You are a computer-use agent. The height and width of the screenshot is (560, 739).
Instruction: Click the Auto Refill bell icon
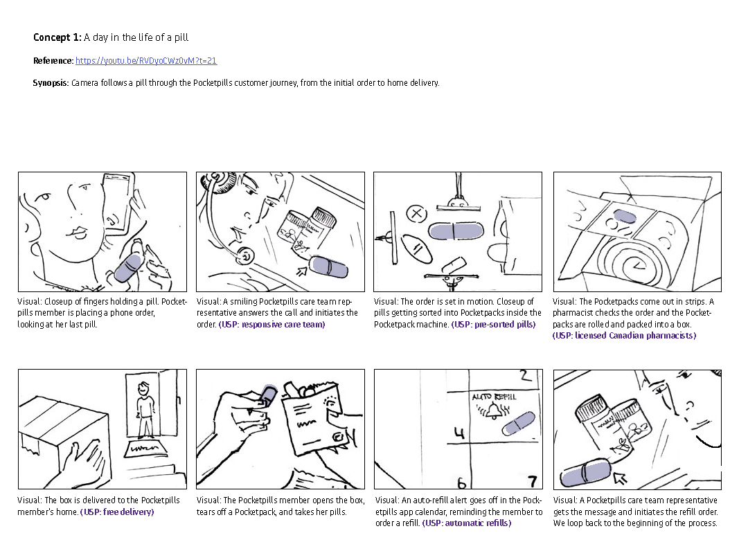(x=493, y=410)
